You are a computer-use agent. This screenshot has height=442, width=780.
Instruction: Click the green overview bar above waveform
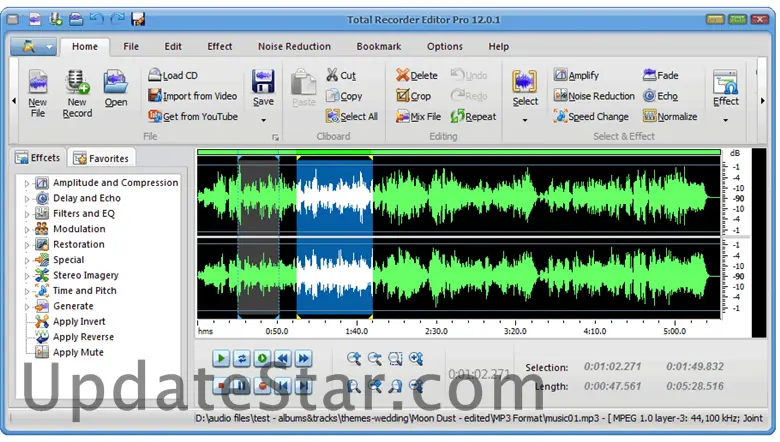click(459, 152)
